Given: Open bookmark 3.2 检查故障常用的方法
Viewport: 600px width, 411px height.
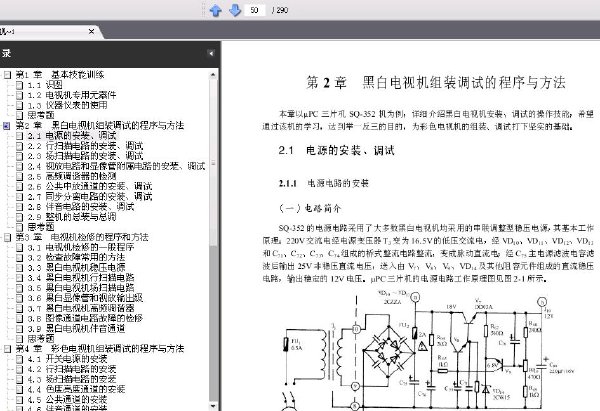Looking at the screenshot, I should (x=76, y=258).
